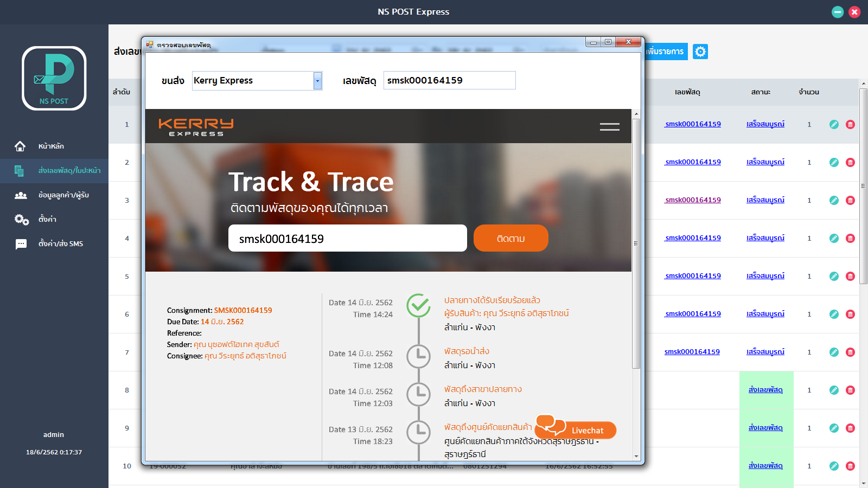The image size is (868, 488).
Task: Click the พัสดุรอนำส่ง tracking status text
Action: click(x=467, y=351)
